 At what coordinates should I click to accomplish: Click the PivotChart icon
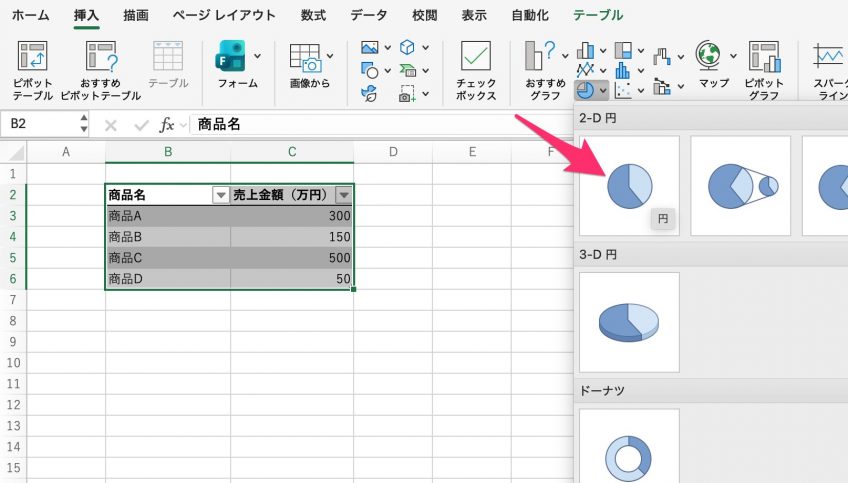pos(764,58)
